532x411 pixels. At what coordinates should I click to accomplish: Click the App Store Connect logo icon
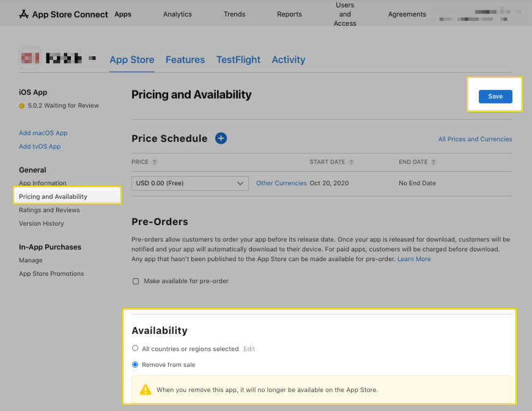coord(24,14)
